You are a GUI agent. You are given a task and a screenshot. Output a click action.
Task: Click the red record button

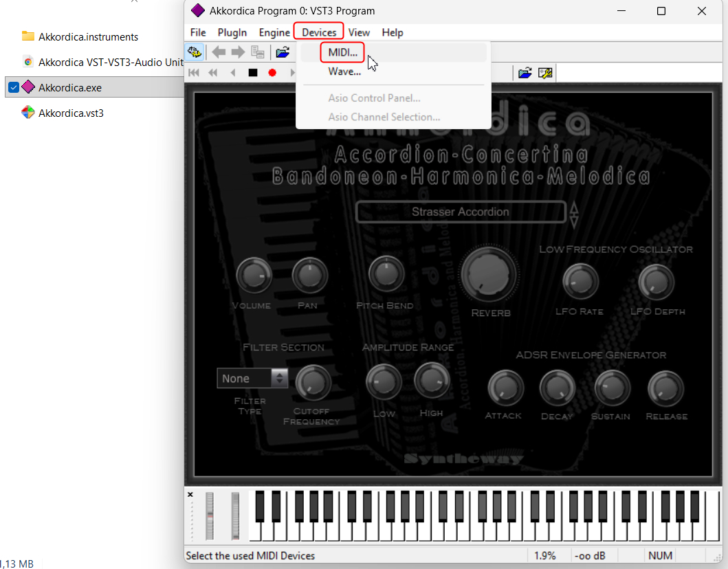(x=272, y=72)
